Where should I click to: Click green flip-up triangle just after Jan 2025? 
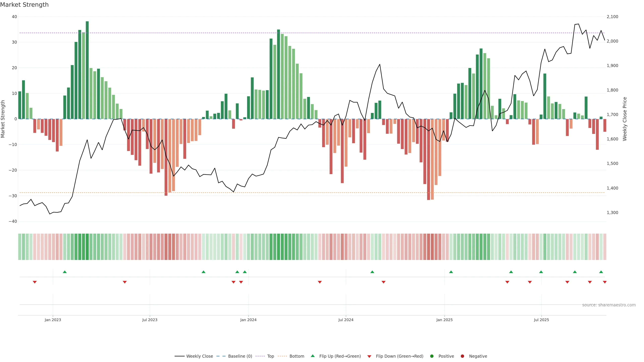(x=451, y=272)
